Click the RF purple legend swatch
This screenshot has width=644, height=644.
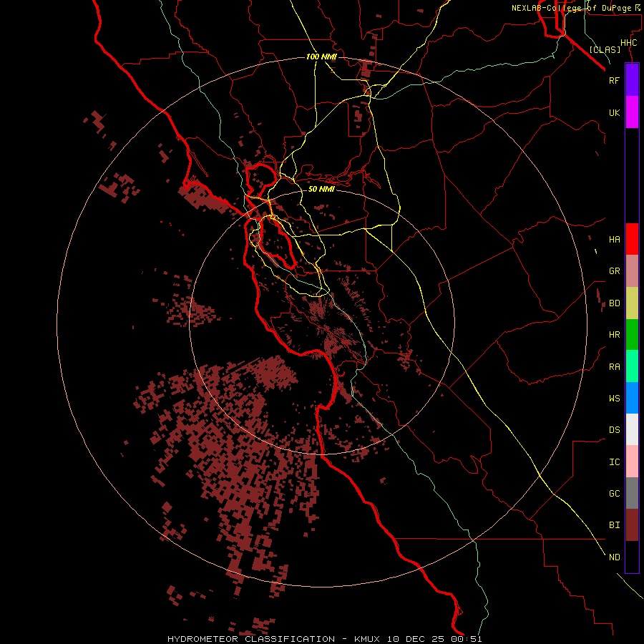[x=632, y=80]
